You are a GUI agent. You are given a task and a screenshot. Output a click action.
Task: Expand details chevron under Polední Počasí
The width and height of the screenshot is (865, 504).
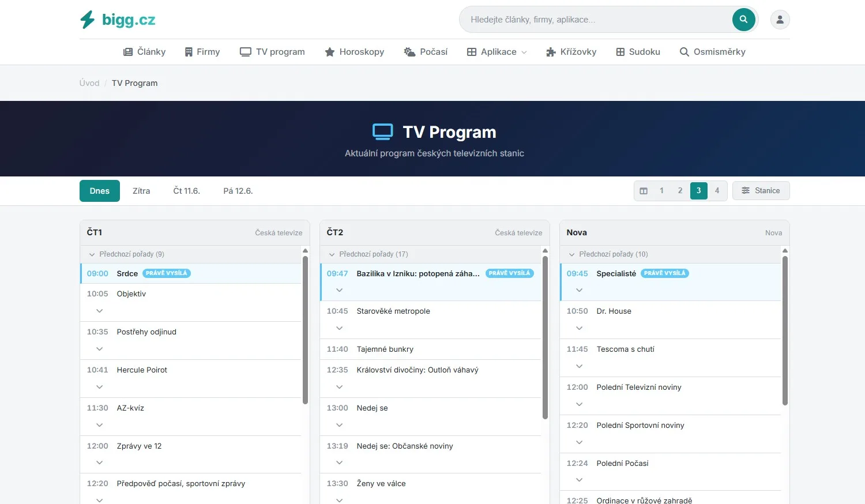coord(580,480)
